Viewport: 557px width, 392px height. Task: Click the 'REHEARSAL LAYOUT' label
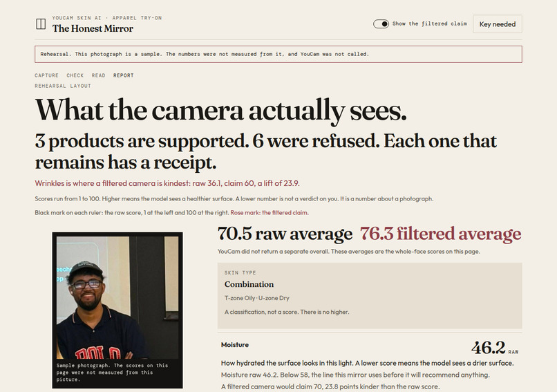click(63, 86)
